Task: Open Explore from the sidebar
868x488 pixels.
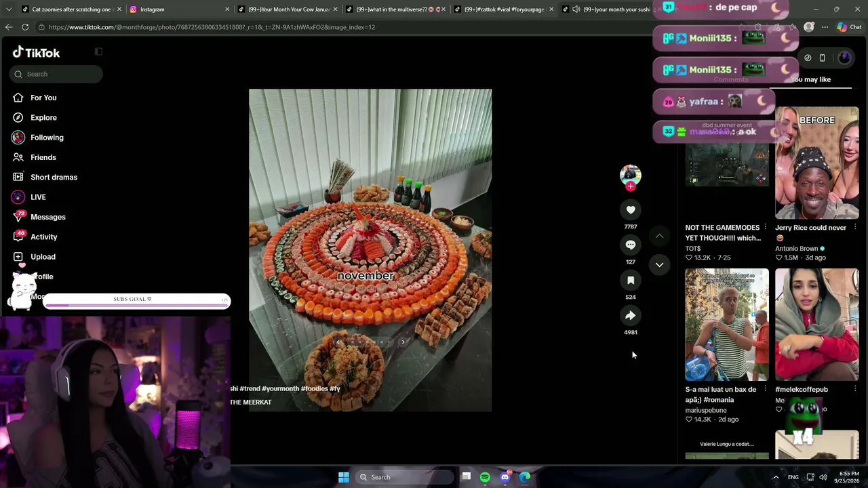Action: pos(43,117)
